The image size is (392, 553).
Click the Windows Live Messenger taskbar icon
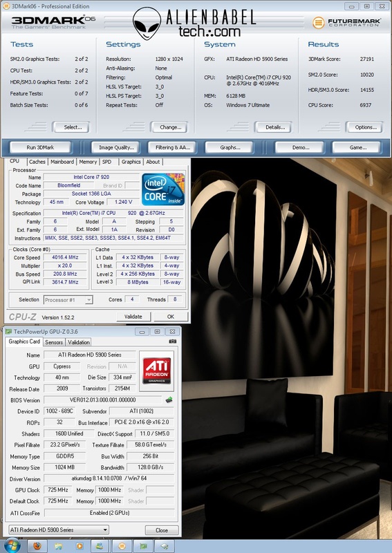pyautogui.click(x=100, y=546)
